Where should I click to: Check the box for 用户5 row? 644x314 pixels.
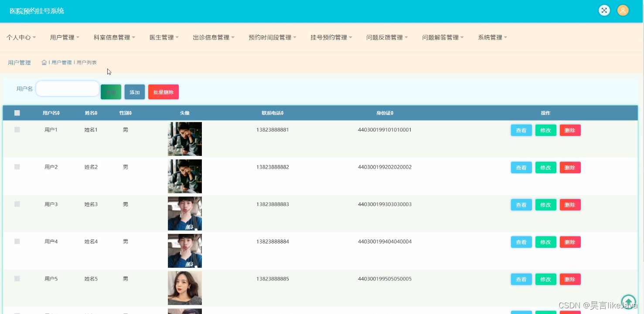coord(17,278)
